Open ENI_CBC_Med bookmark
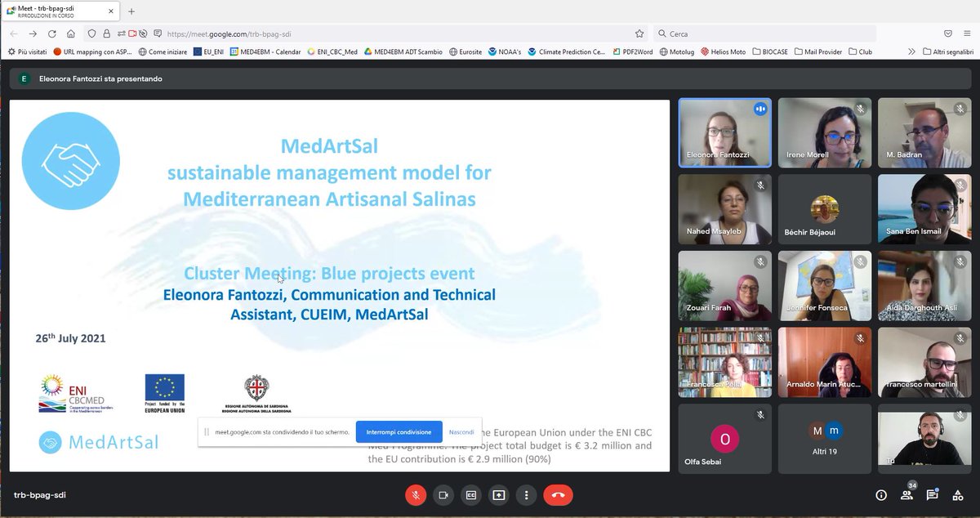980x518 pixels. tap(332, 51)
